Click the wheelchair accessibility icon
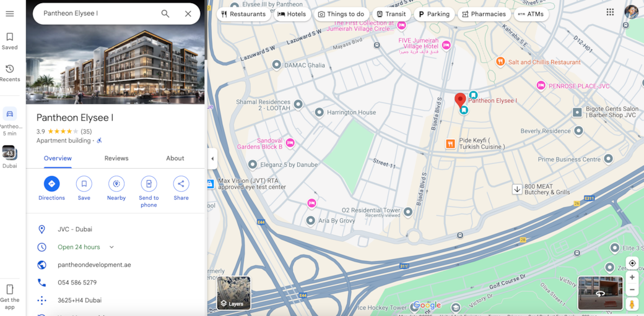 (x=100, y=141)
